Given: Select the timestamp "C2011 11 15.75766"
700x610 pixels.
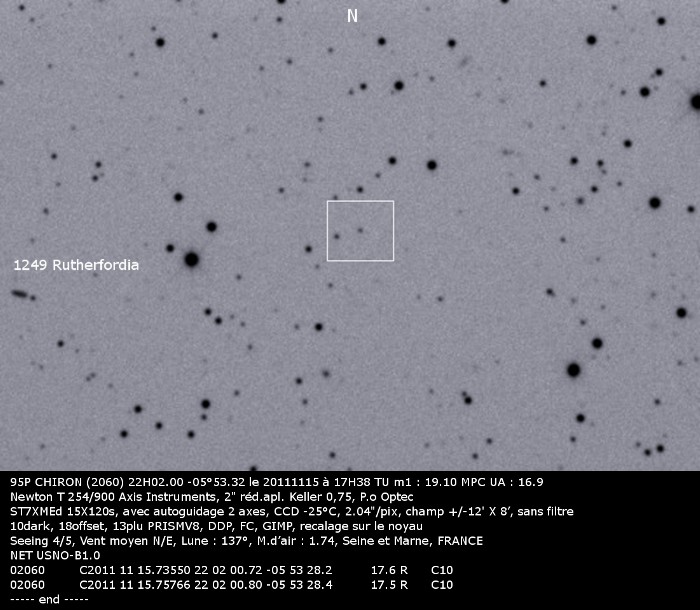Looking at the screenshot, I should [x=135, y=585].
